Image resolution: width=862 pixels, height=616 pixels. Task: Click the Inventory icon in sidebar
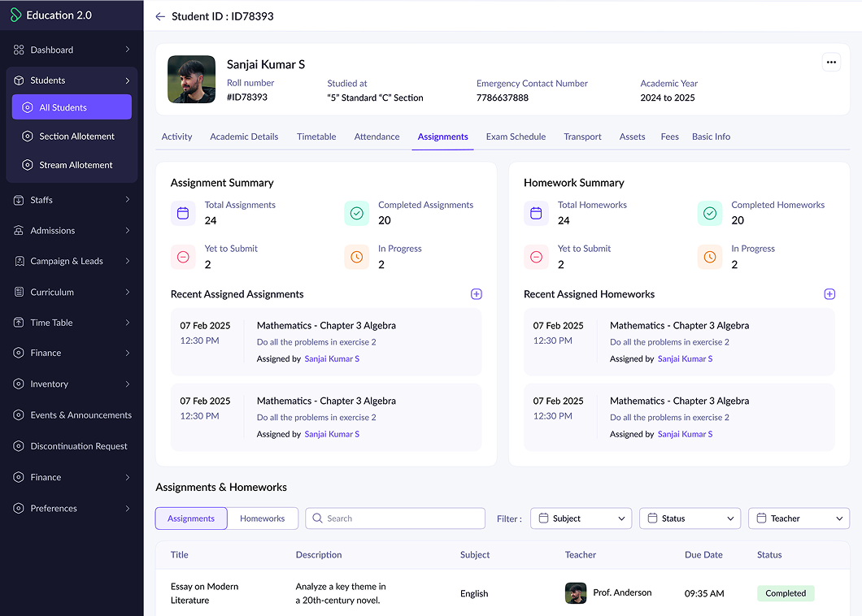click(x=19, y=384)
